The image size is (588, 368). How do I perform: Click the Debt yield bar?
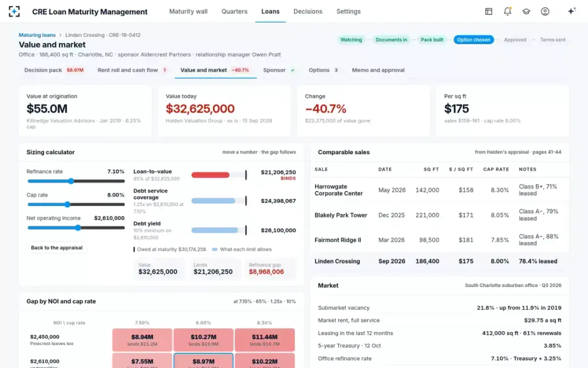(215, 230)
